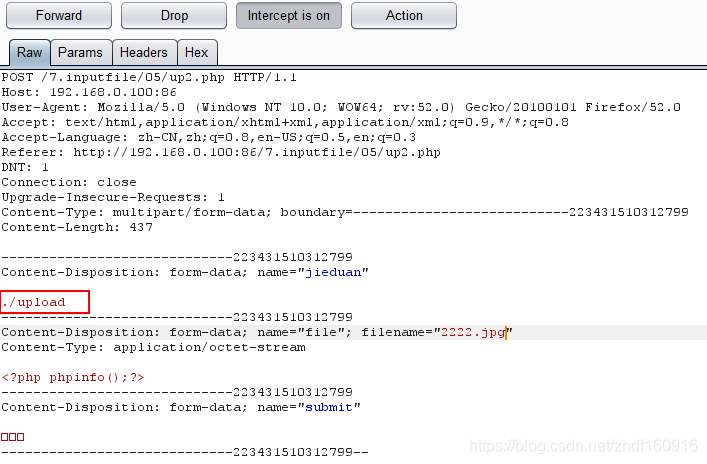The width and height of the screenshot is (707, 464).
Task: Click the User-Agent header line
Action: pyautogui.click(x=340, y=107)
